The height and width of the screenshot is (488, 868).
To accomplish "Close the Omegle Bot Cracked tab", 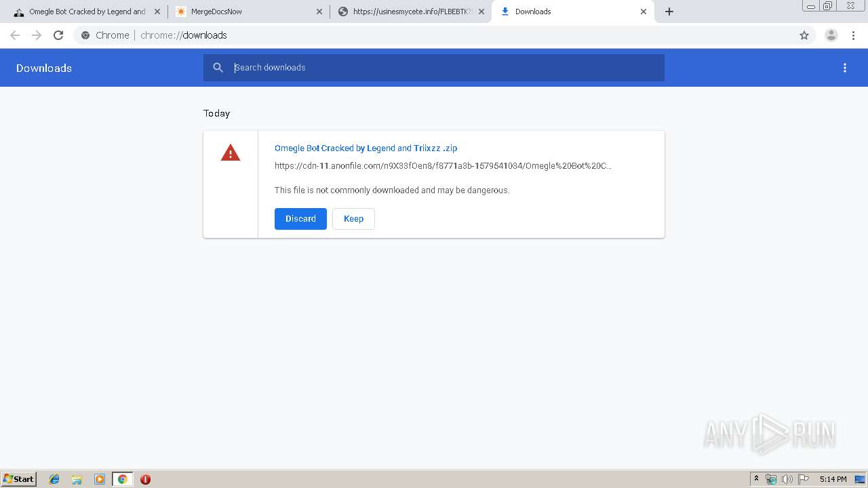I will click(157, 12).
